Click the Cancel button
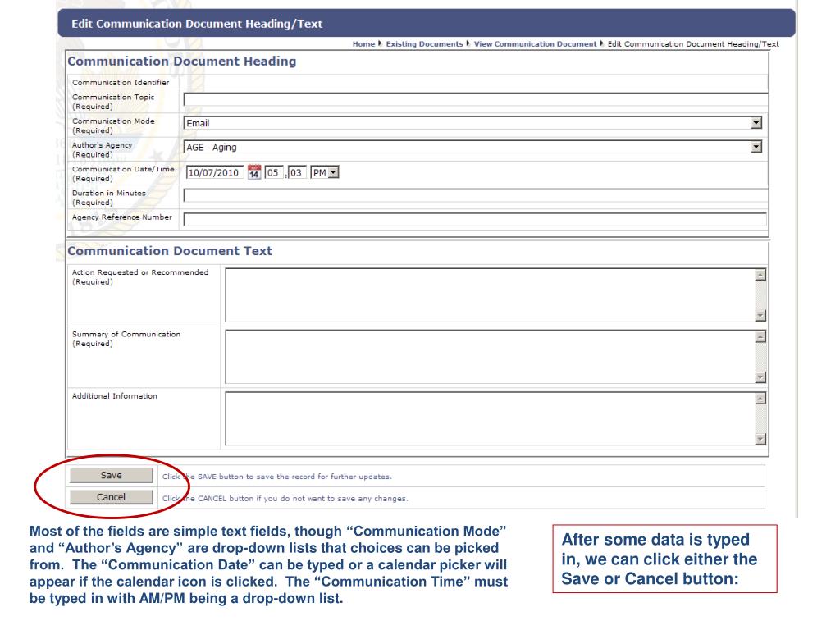The width and height of the screenshot is (840, 630). pyautogui.click(x=111, y=497)
